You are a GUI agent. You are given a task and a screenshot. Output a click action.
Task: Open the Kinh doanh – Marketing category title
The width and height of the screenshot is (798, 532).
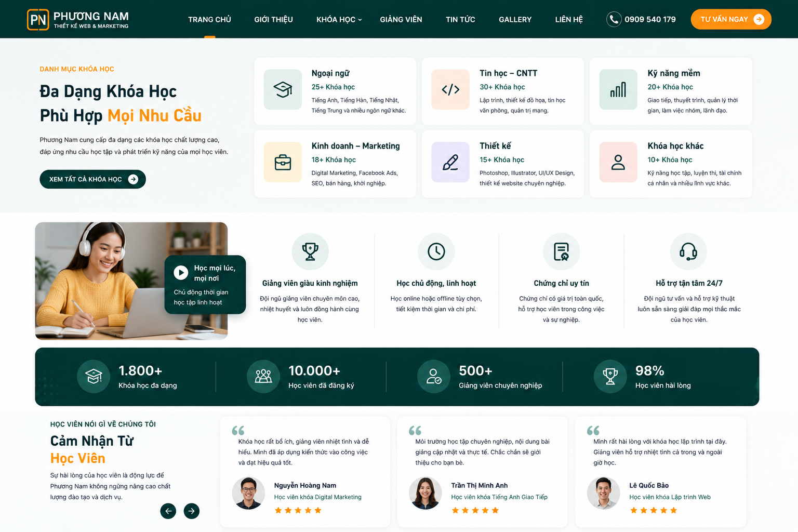pos(356,146)
